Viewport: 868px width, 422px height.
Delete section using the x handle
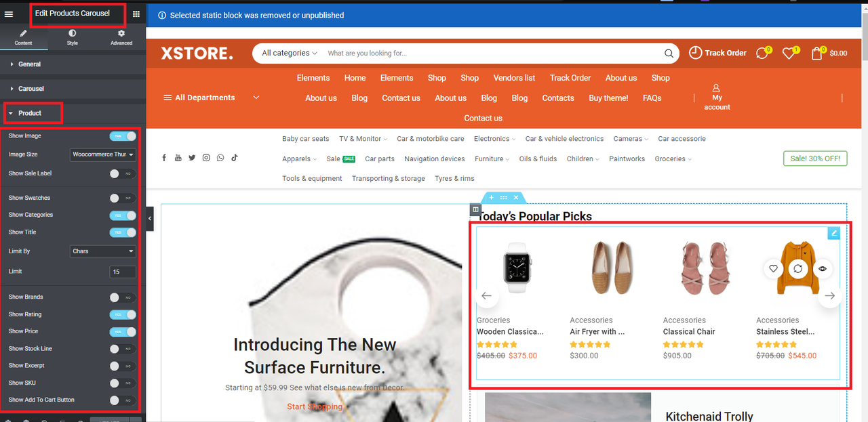pyautogui.click(x=516, y=197)
